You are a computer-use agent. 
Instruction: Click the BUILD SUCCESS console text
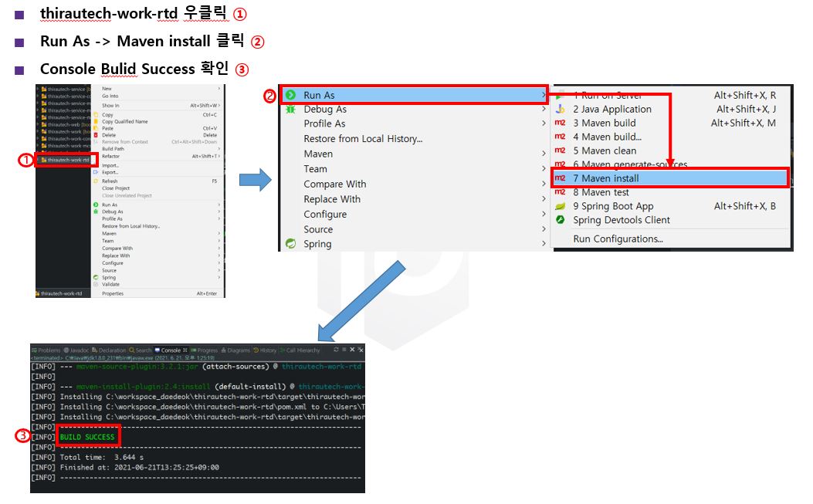click(87, 437)
